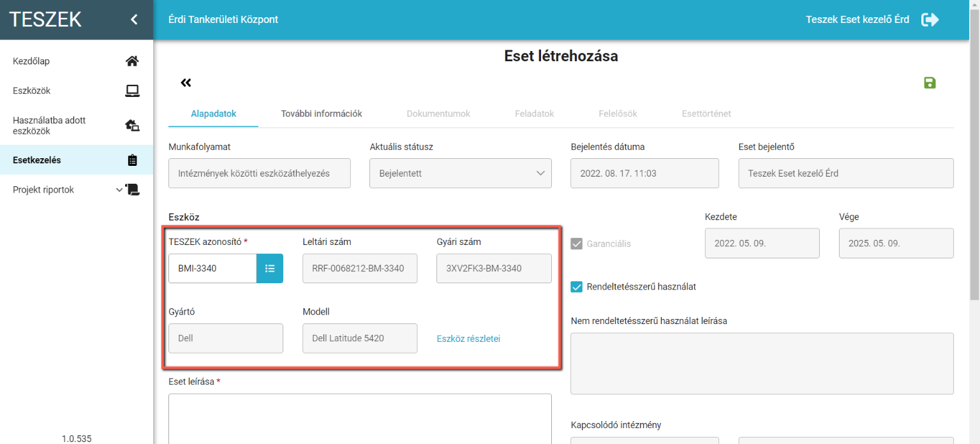
Task: Open the Aktuális státusz dropdown
Action: pos(461,173)
